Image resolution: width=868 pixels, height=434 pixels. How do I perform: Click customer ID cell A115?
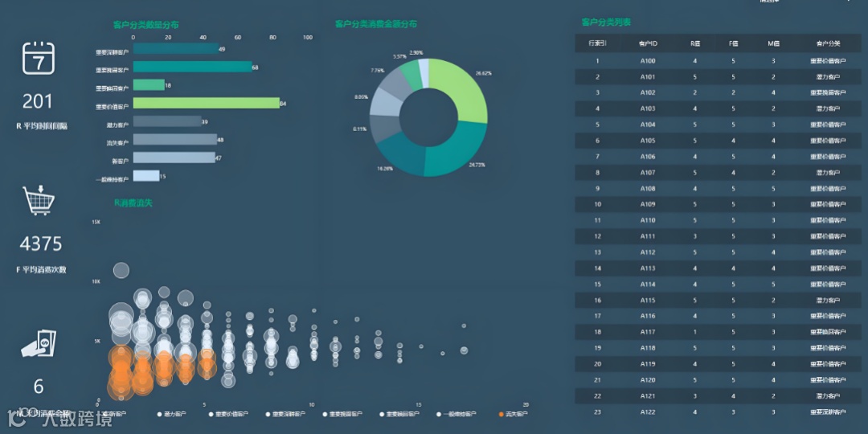point(648,301)
